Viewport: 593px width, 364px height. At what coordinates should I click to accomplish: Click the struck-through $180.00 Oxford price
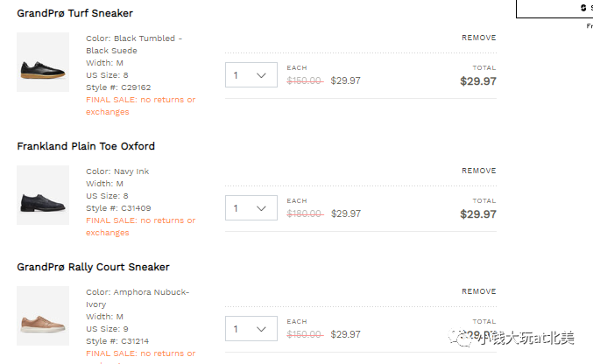pyautogui.click(x=305, y=213)
